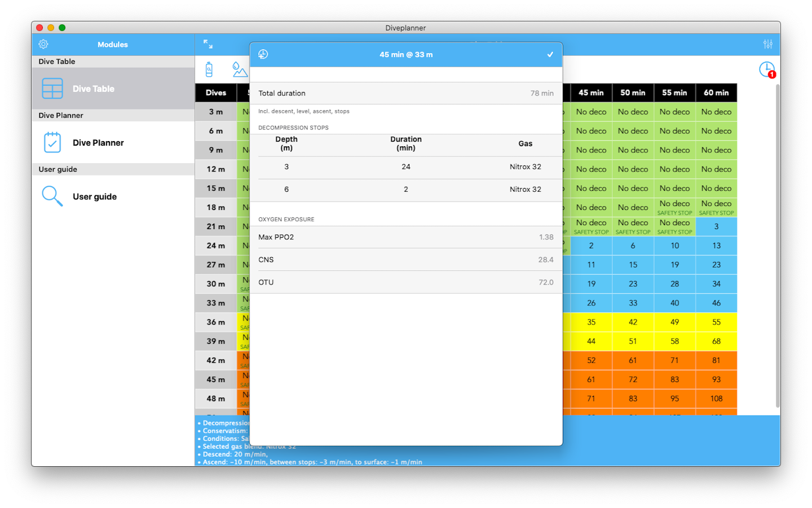Select the 3 m depth row

(x=216, y=112)
